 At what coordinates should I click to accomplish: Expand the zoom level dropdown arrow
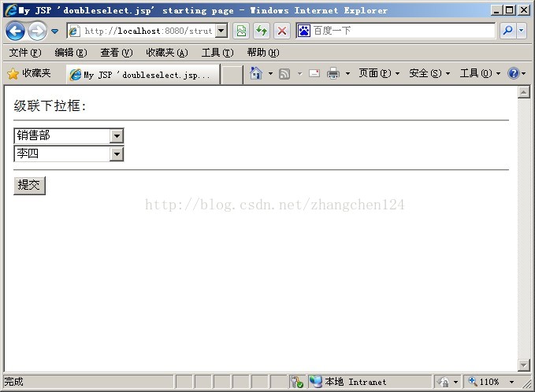point(511,382)
